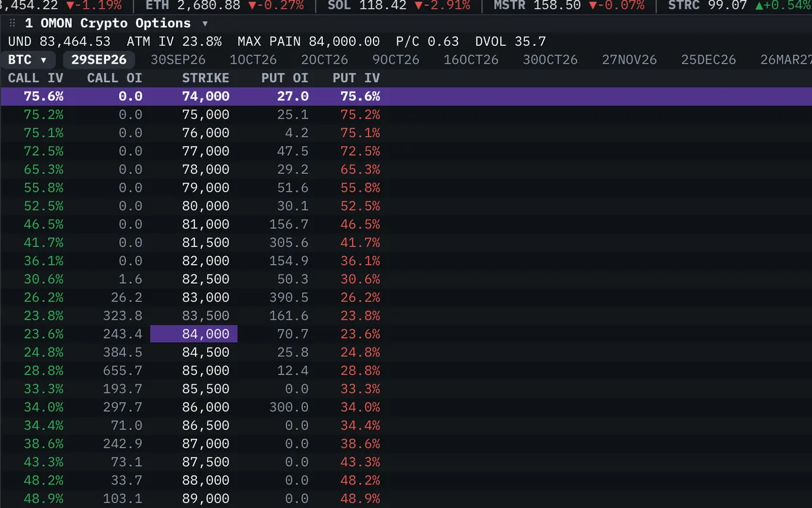Select the 80,000 strike cell
Image resolution: width=812 pixels, height=508 pixels.
[x=206, y=206]
